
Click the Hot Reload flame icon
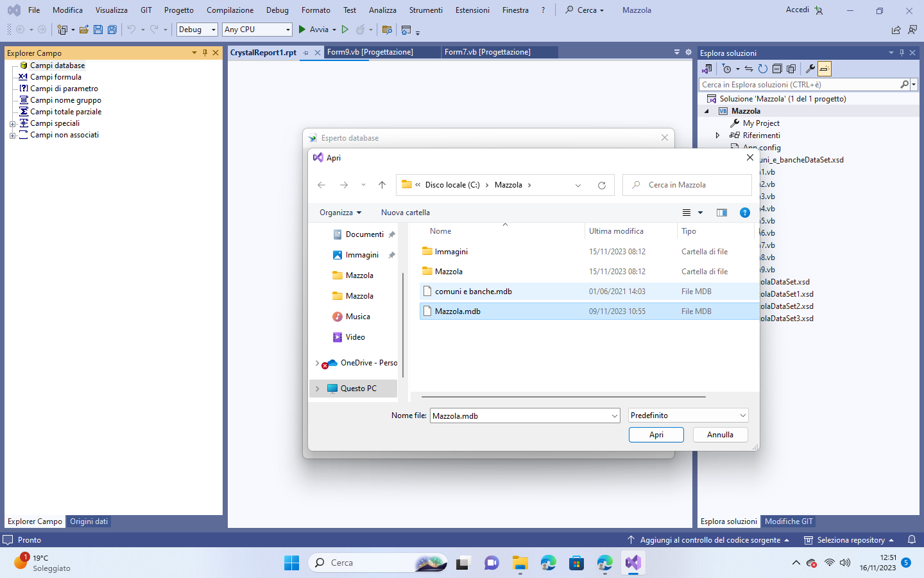coord(361,30)
